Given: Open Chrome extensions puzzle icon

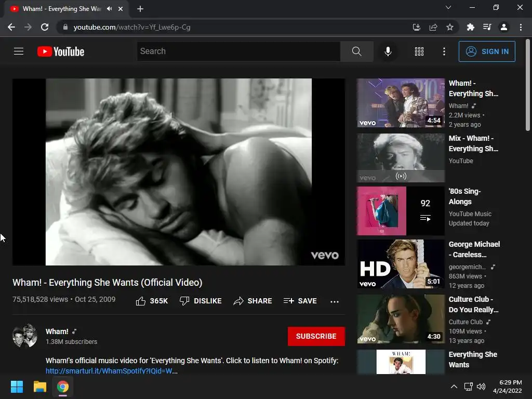Looking at the screenshot, I should coord(470,27).
